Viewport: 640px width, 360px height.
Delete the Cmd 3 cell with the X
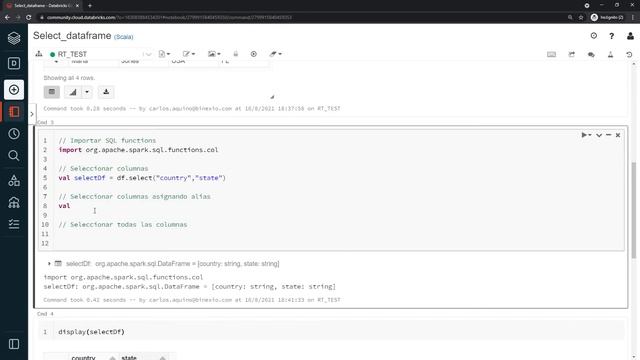(618, 135)
